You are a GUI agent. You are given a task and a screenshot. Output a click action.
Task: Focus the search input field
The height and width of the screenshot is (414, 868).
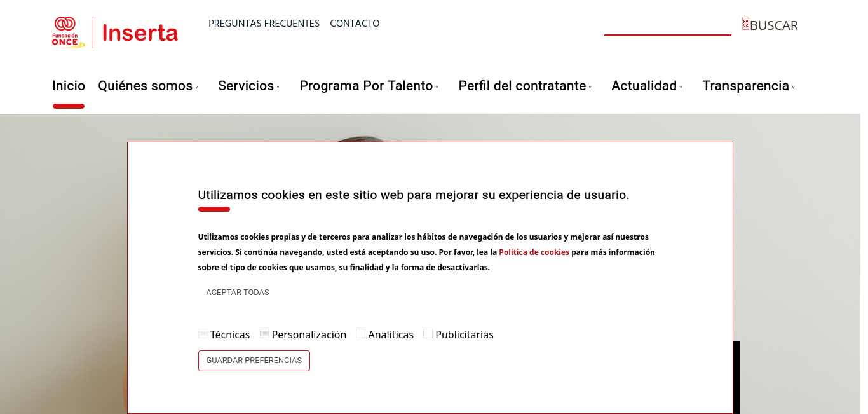(x=668, y=25)
